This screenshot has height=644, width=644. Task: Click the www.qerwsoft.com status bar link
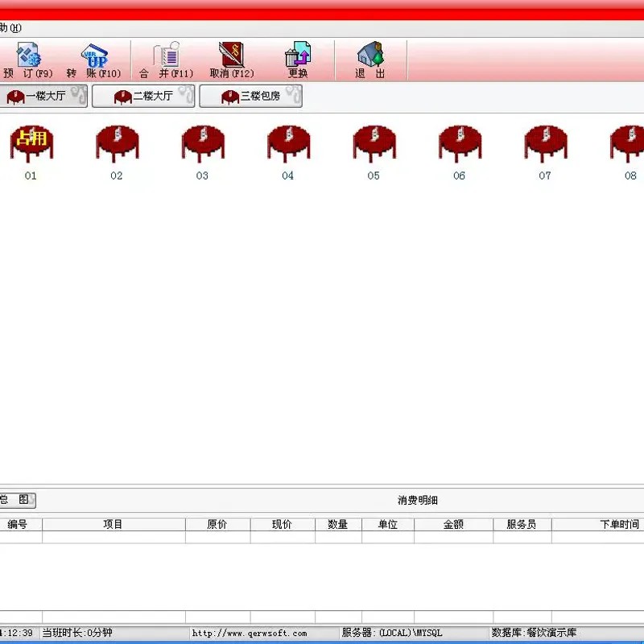tap(250, 633)
